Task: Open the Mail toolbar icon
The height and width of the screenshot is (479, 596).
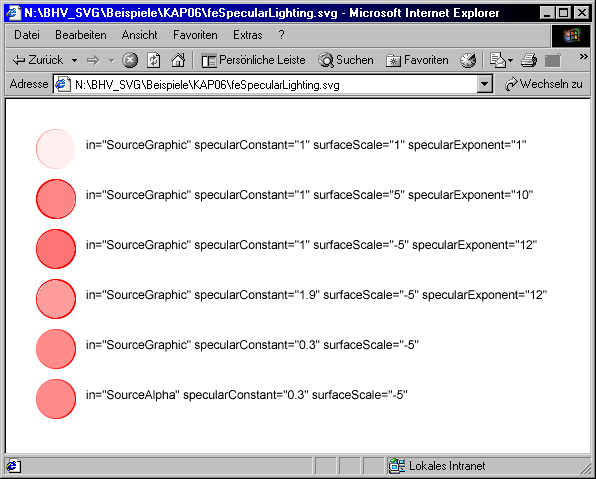Action: pyautogui.click(x=498, y=60)
